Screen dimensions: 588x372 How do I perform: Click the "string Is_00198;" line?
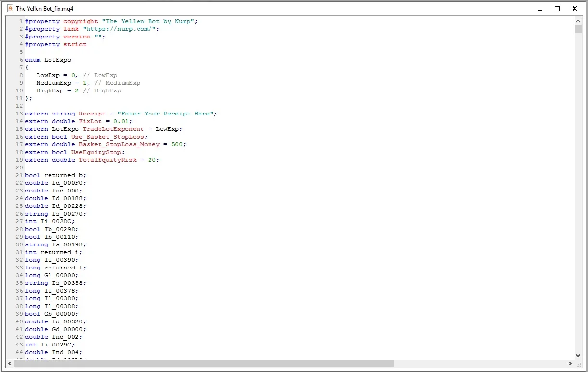(56, 244)
